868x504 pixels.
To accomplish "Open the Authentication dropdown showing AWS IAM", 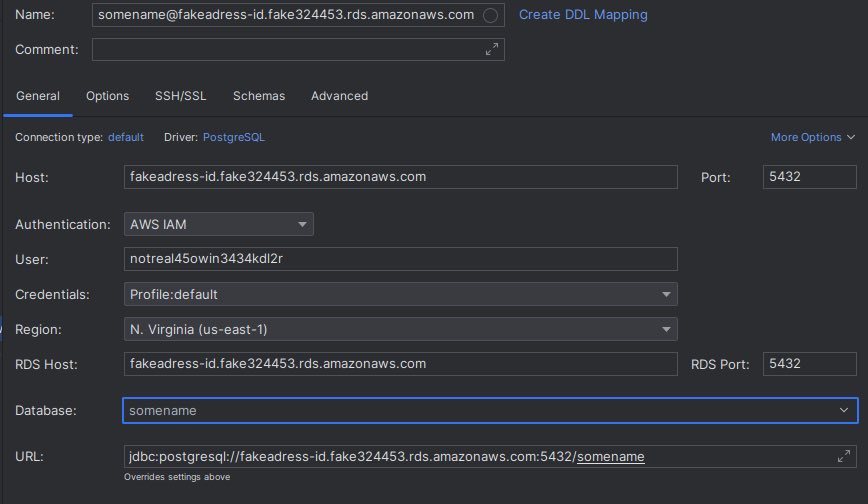I will tap(219, 224).
